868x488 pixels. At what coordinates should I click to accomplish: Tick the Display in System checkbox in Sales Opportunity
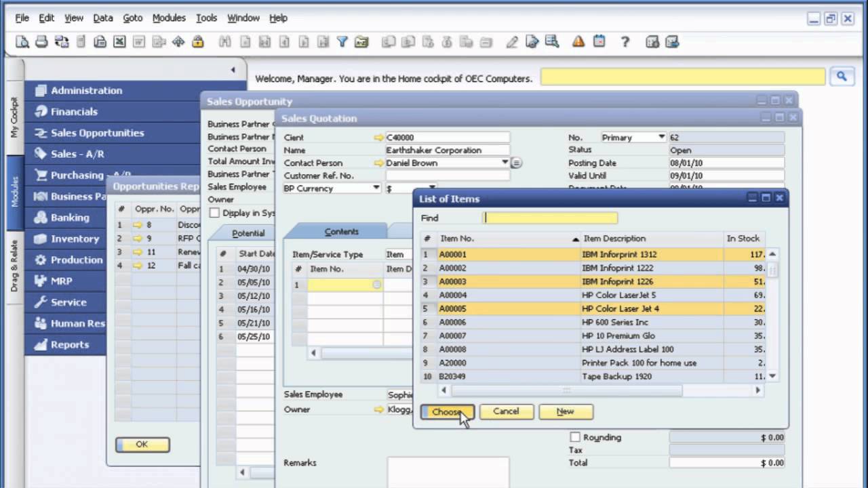(x=214, y=213)
